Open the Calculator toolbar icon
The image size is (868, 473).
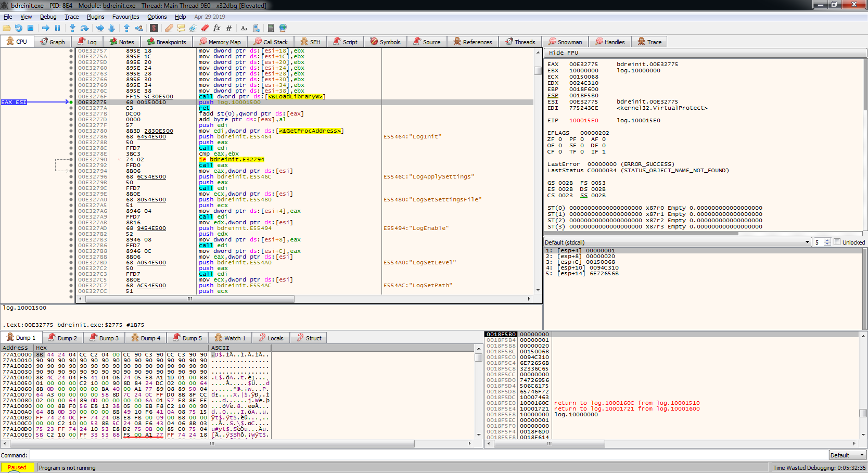[271, 28]
